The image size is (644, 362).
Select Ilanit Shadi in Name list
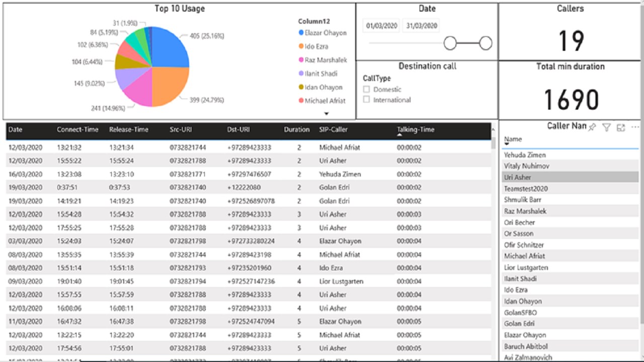pos(570,279)
